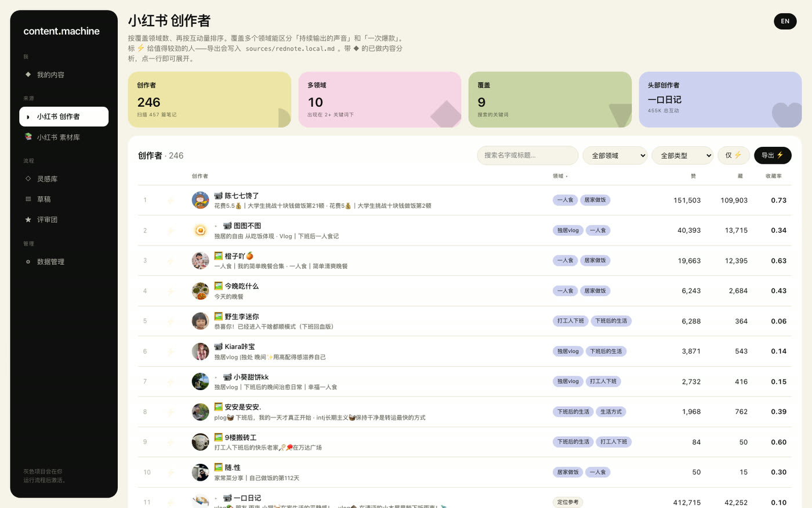Click the star icon beside 评审团
This screenshot has height=508, width=812.
28,219
